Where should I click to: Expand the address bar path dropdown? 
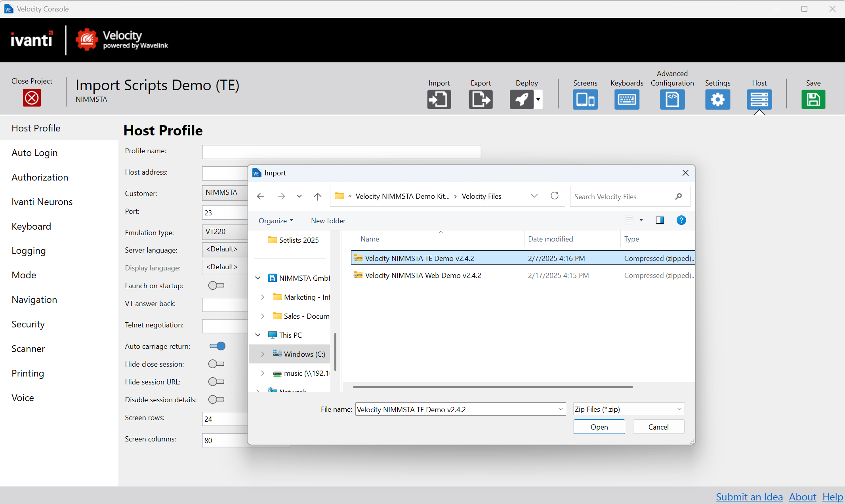(534, 196)
